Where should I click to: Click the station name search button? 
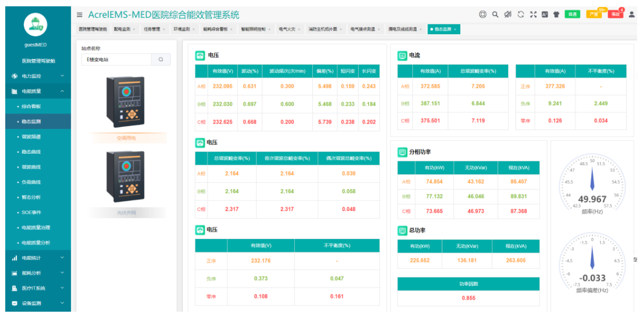161,60
